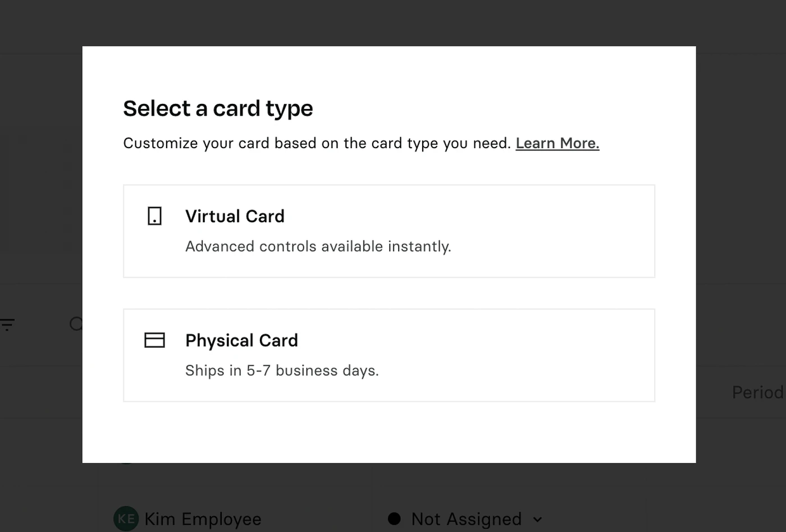Screen dimensions: 786x532
Task: Select 'Ships in 5-7 business days' description
Action: pos(282,370)
